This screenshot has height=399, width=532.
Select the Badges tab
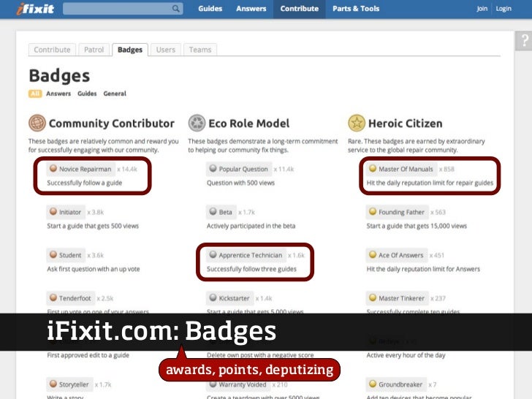(x=130, y=50)
